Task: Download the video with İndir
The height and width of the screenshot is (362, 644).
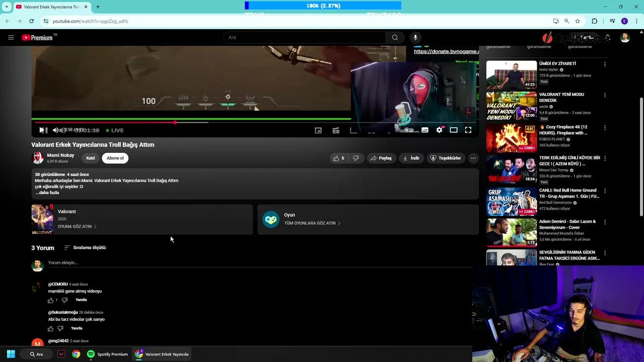Action: point(411,158)
